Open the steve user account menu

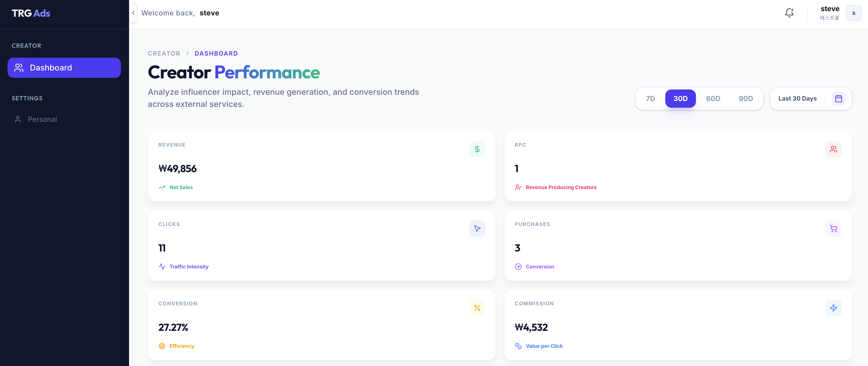click(830, 9)
